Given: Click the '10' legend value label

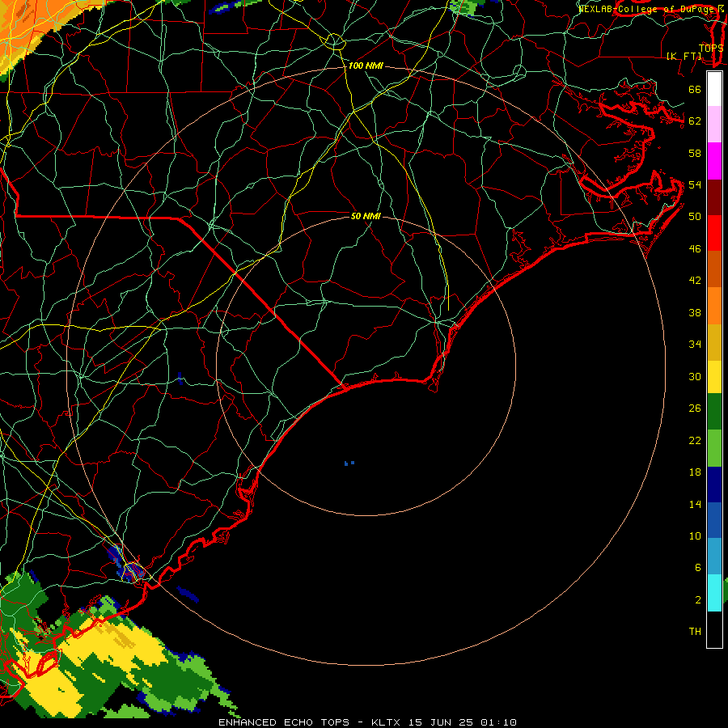Looking at the screenshot, I should pyautogui.click(x=695, y=536).
